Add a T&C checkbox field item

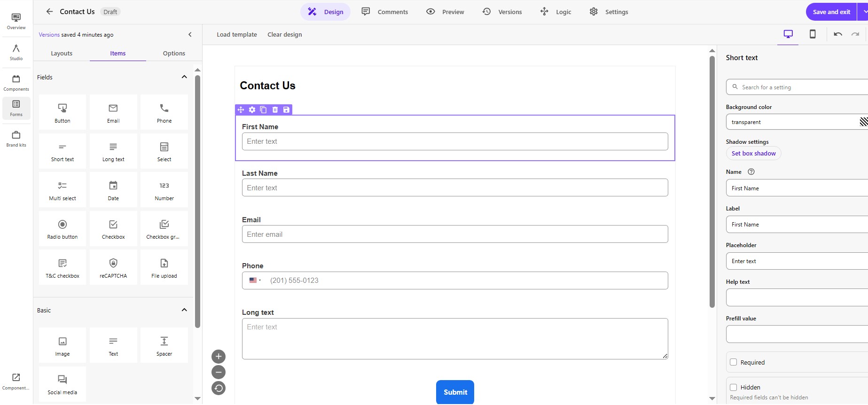point(63,267)
